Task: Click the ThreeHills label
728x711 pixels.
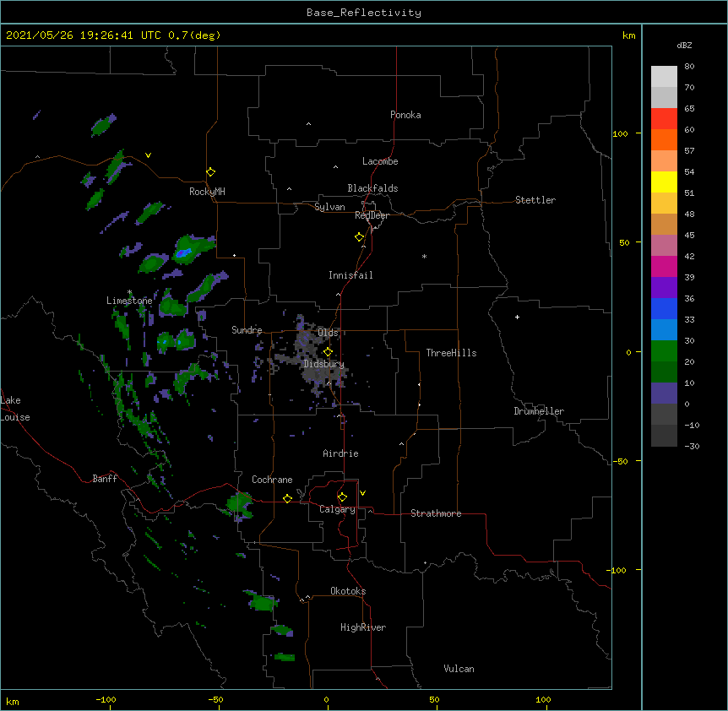Action: pyautogui.click(x=451, y=353)
